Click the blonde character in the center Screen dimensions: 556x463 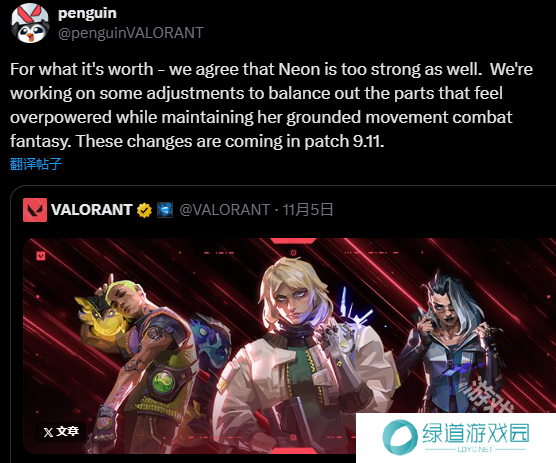click(x=303, y=355)
